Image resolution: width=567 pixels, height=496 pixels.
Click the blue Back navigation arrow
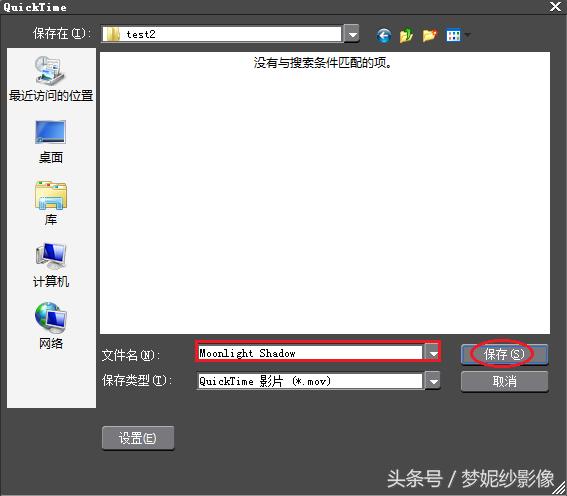point(384,35)
